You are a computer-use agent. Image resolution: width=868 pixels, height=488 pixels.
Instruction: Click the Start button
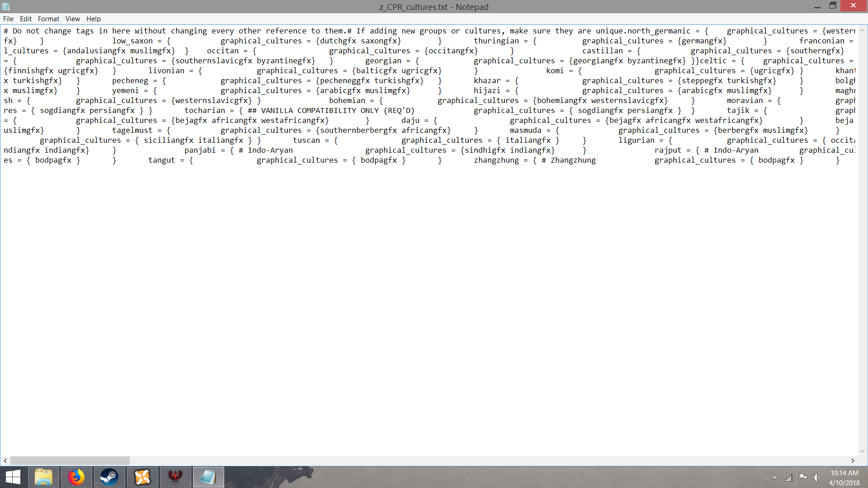coord(12,477)
